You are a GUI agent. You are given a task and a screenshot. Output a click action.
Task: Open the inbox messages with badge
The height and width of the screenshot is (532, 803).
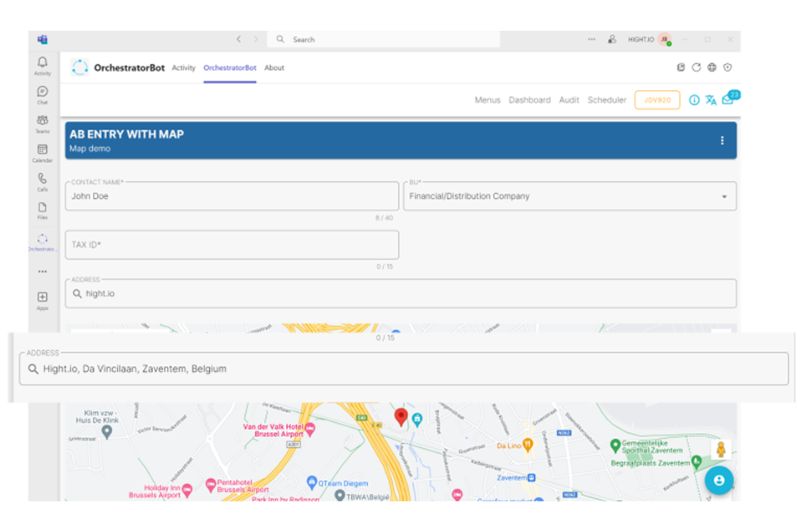tap(730, 98)
